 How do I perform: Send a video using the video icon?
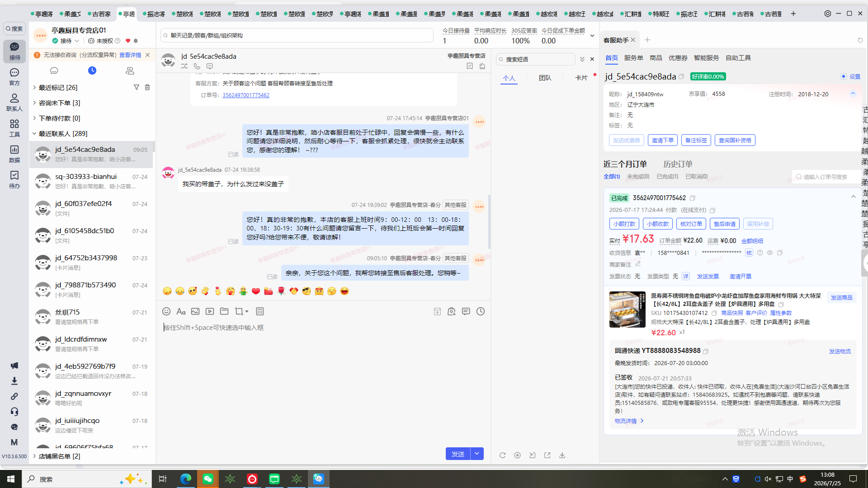pyautogui.click(x=210, y=311)
